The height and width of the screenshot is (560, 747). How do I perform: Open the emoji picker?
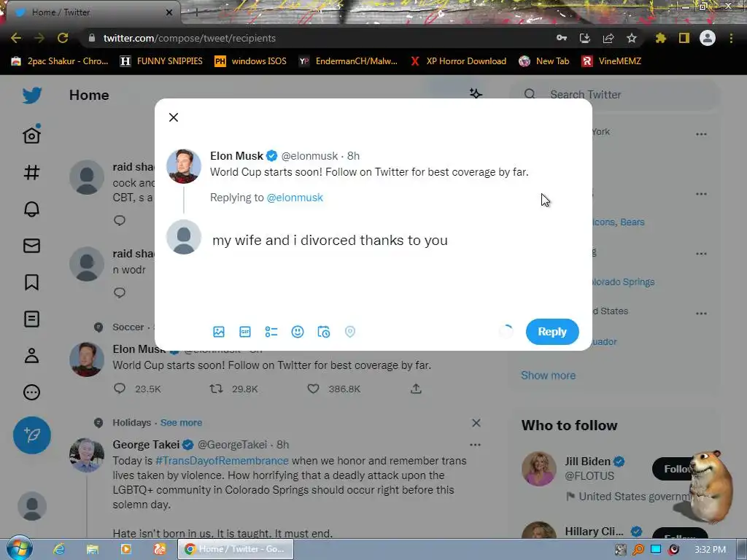pos(298,332)
